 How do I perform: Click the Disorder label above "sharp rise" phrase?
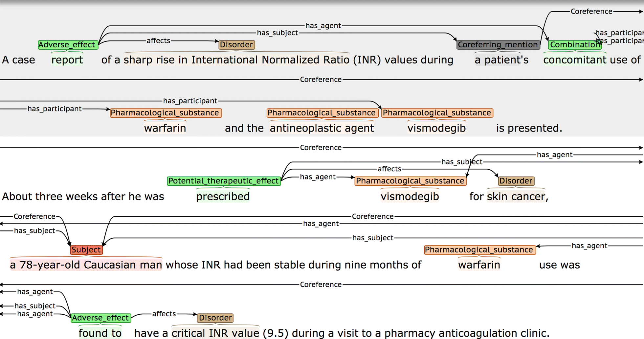[x=236, y=45]
